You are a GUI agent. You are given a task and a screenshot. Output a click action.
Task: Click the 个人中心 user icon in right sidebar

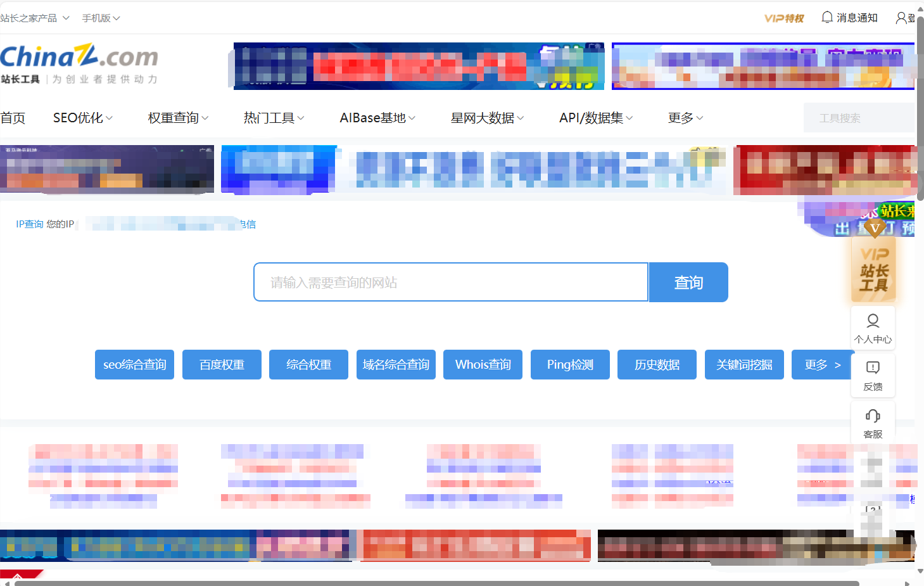873,321
